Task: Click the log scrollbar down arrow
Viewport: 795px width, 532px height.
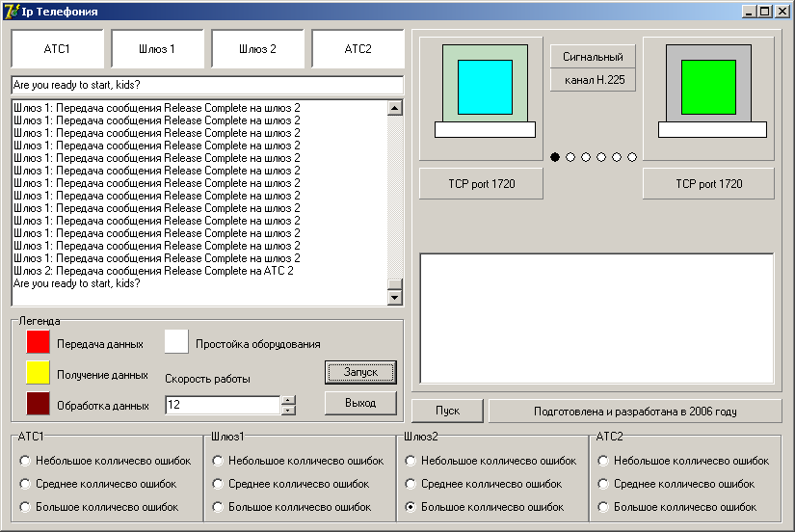Action: [x=394, y=298]
